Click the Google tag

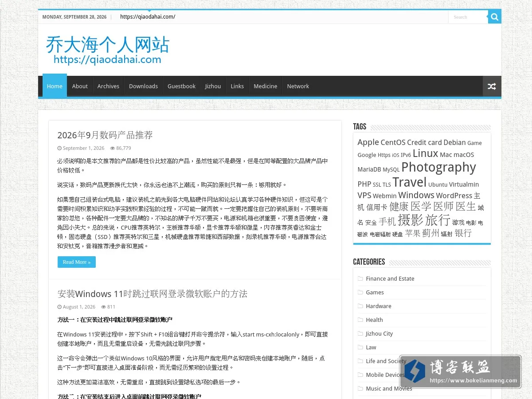coord(367,155)
